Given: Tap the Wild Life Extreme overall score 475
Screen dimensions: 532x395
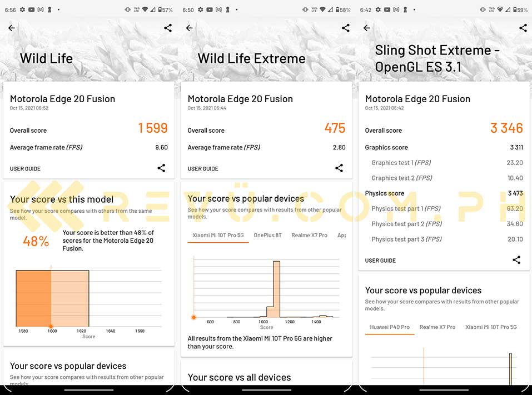Looking at the screenshot, I should coord(335,128).
